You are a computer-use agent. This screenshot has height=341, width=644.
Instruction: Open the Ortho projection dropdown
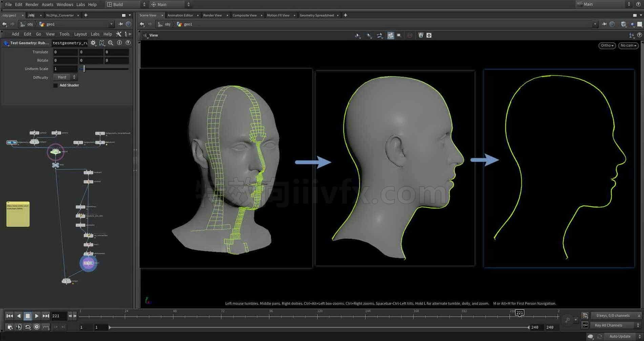coord(607,45)
